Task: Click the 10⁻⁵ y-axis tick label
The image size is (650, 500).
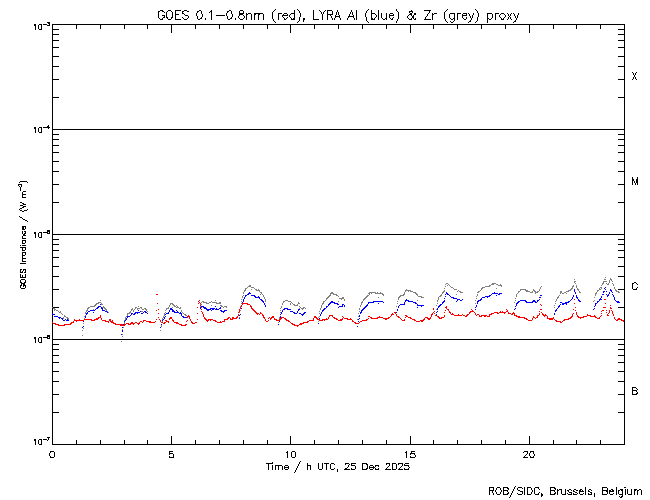Action: (37, 234)
